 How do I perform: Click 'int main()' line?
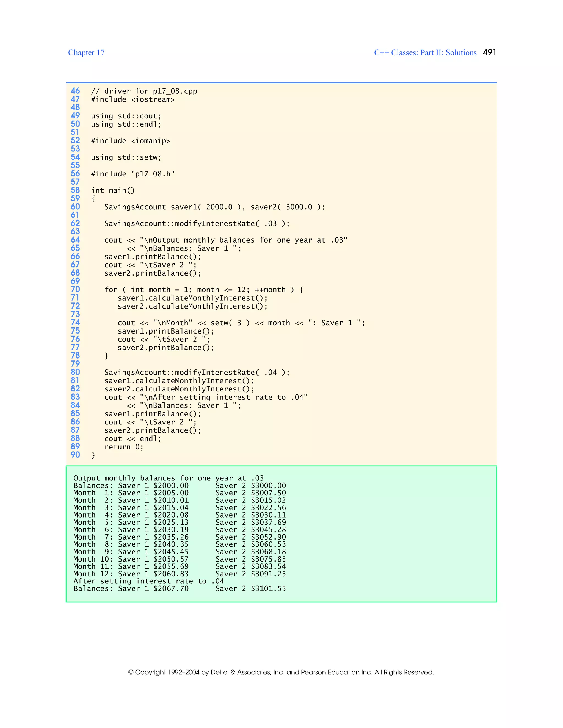point(113,190)
